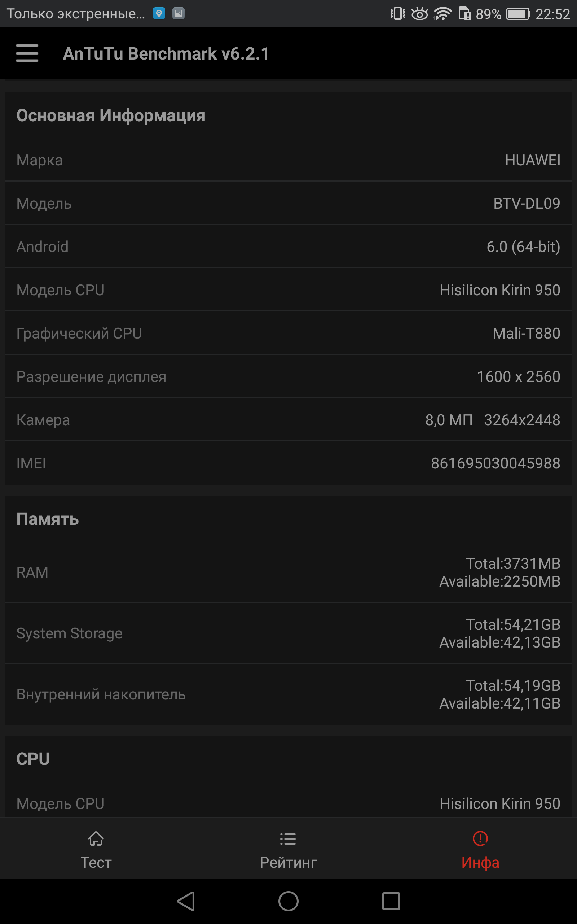Tap the home icon for Тест
The width and height of the screenshot is (577, 924).
click(x=96, y=839)
